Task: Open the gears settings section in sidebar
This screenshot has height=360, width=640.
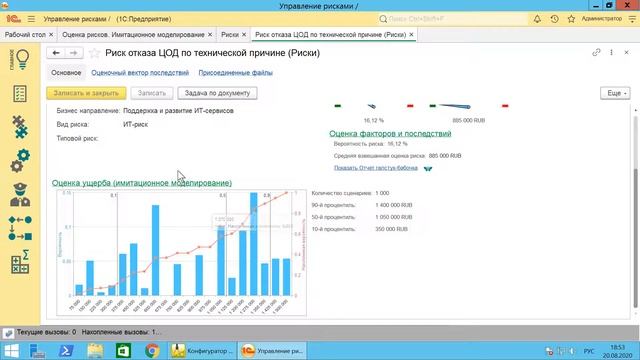Action: point(20,160)
